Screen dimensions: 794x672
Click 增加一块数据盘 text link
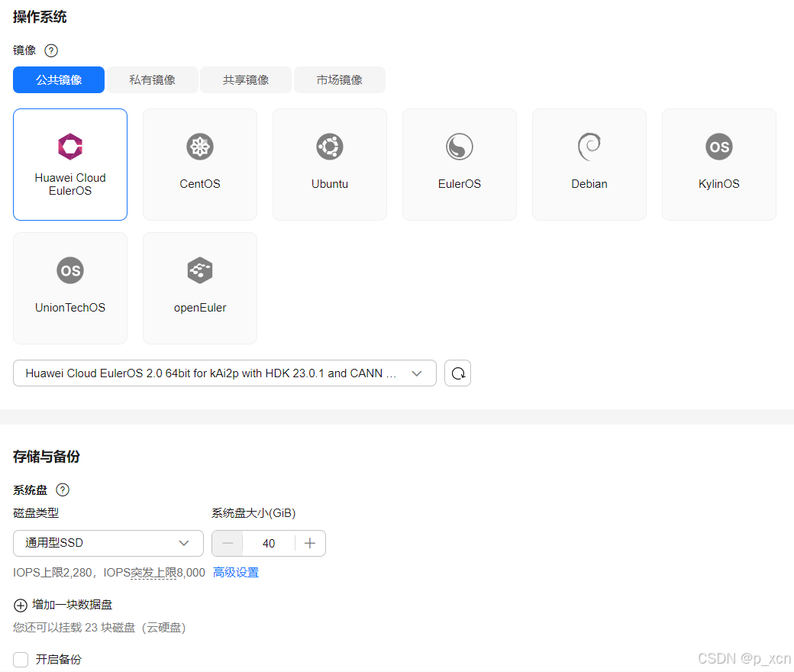click(73, 605)
